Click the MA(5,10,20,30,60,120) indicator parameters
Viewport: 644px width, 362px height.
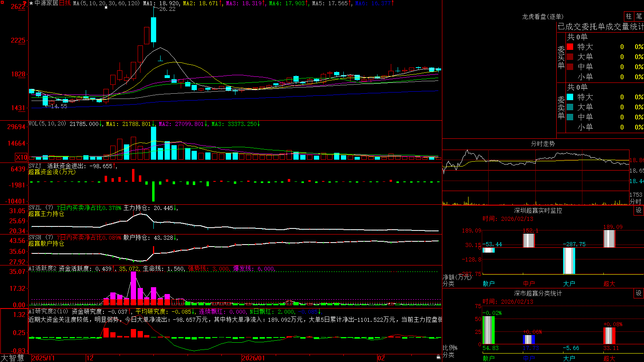pyautogui.click(x=106, y=3)
